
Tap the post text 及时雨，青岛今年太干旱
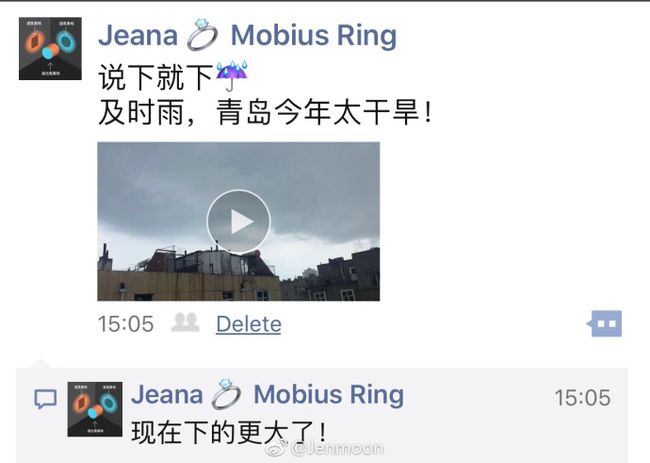click(265, 112)
